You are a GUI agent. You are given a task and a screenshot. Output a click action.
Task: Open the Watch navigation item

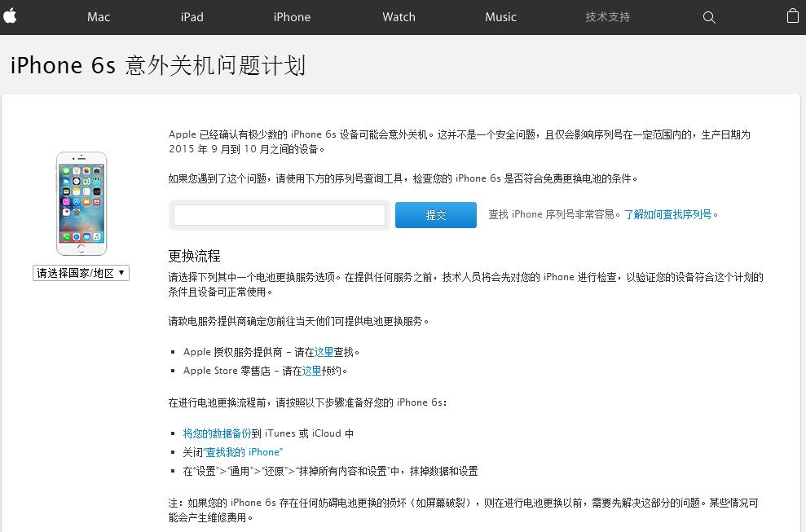tap(399, 17)
